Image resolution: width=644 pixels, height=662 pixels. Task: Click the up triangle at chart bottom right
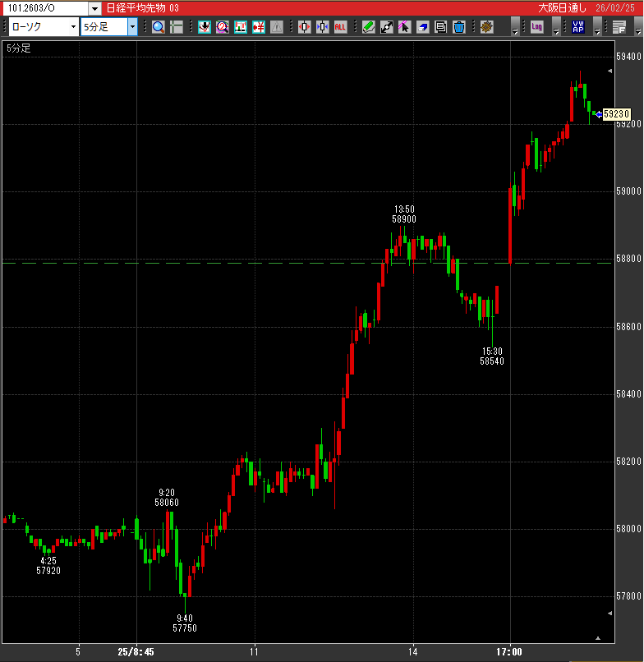click(598, 638)
